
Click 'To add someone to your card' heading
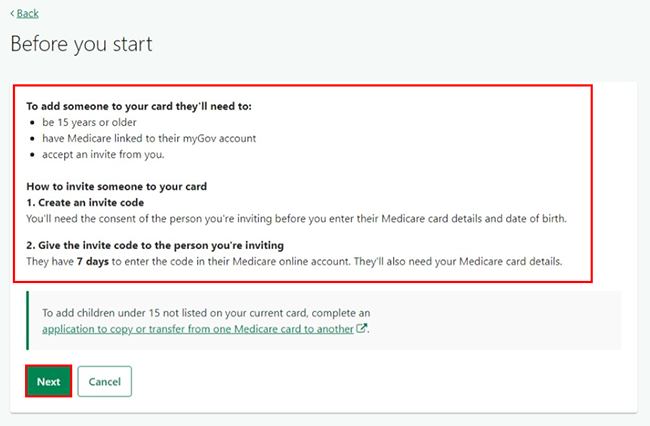click(139, 106)
